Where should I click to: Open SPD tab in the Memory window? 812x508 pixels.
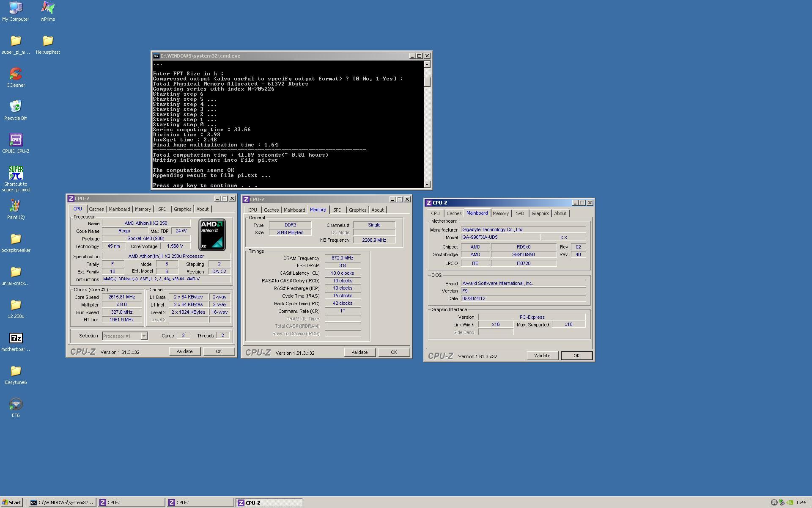coord(337,210)
